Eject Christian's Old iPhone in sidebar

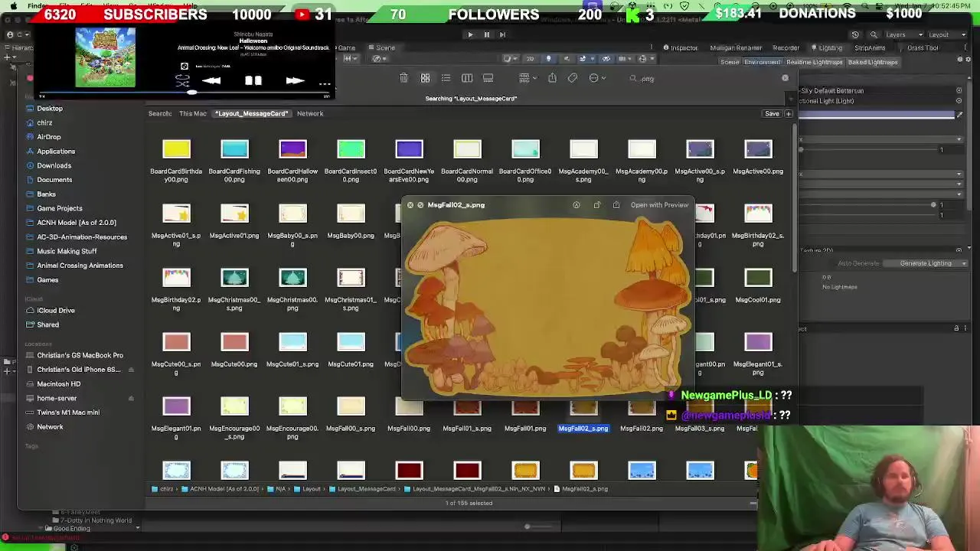(131, 370)
